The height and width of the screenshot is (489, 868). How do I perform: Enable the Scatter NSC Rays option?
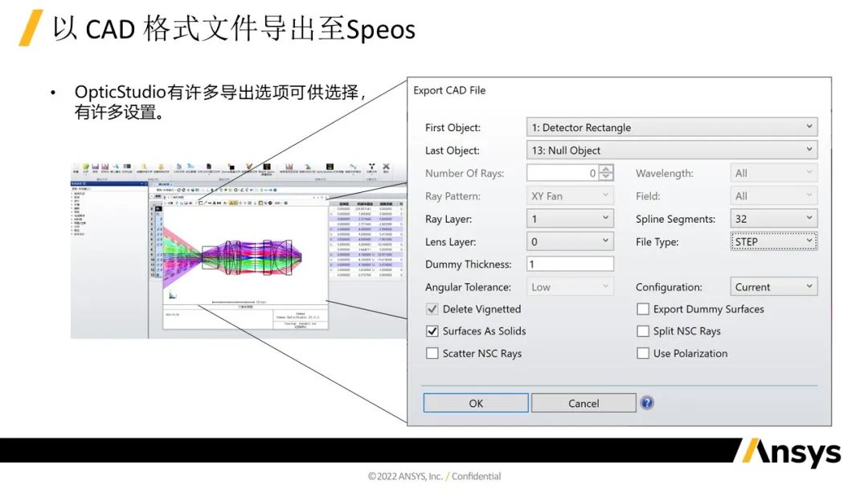[432, 353]
